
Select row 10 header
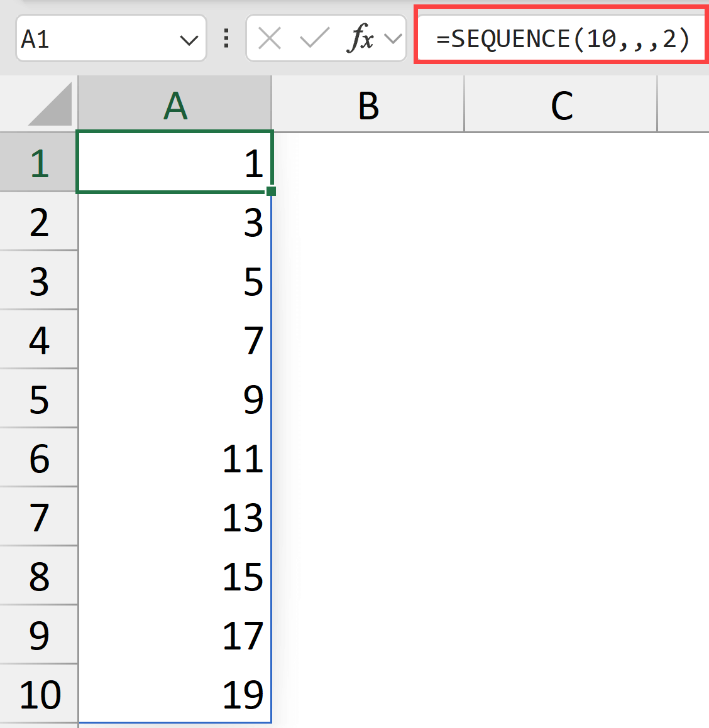click(38, 693)
